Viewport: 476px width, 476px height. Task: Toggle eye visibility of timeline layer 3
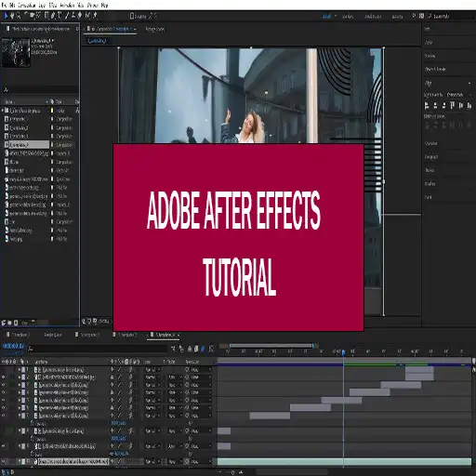tap(4, 385)
